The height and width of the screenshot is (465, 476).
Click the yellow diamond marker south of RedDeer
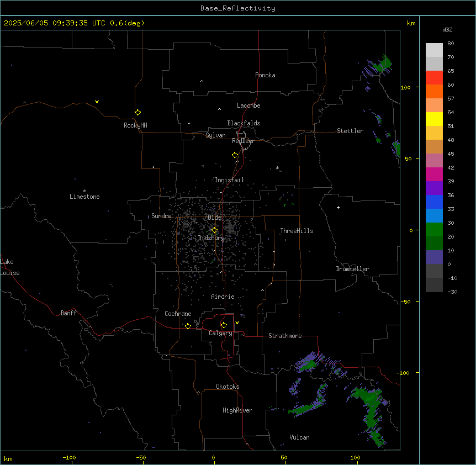point(235,155)
